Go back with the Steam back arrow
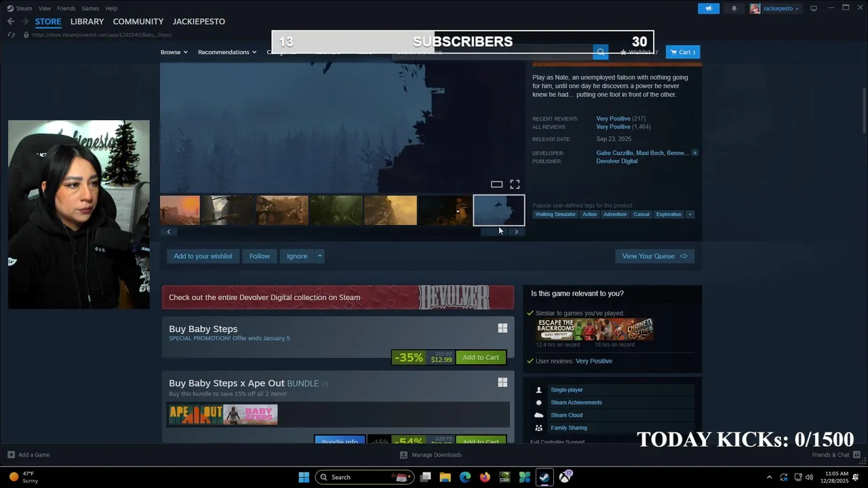The image size is (868, 488). click(11, 22)
